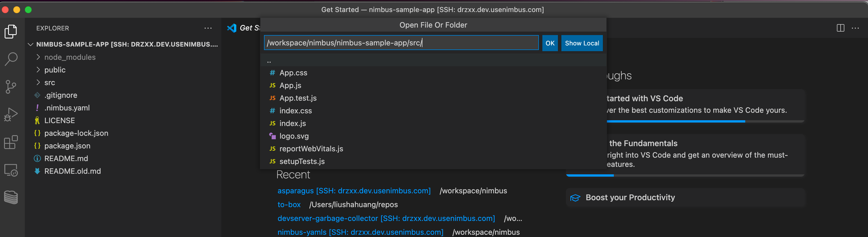Open the Explorer view in activity bar
868x237 pixels.
11,31
